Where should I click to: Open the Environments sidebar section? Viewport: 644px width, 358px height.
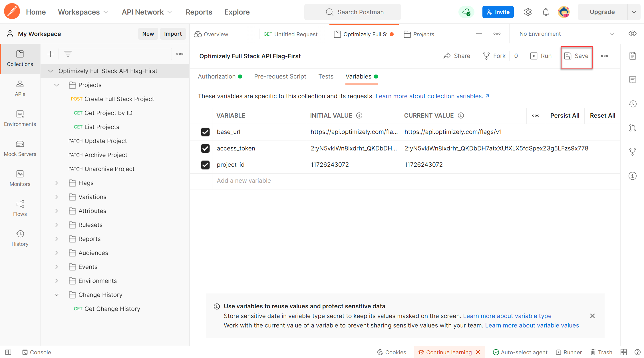20,118
